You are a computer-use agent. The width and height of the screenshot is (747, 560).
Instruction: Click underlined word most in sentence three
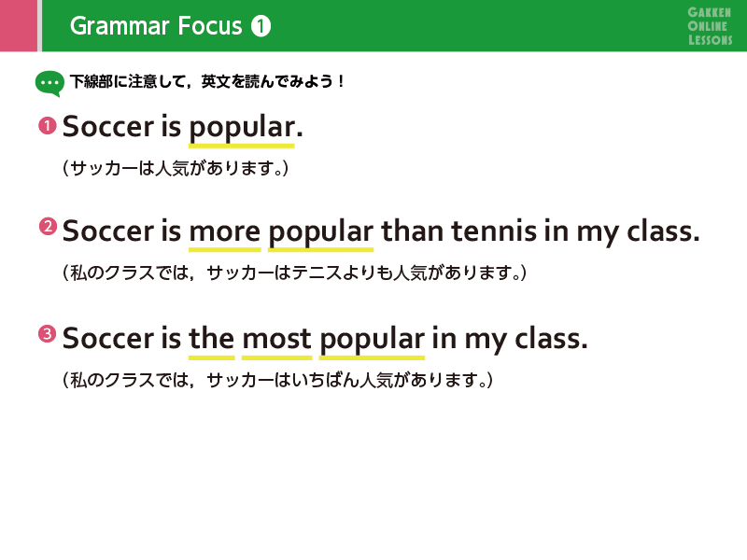[x=276, y=340]
